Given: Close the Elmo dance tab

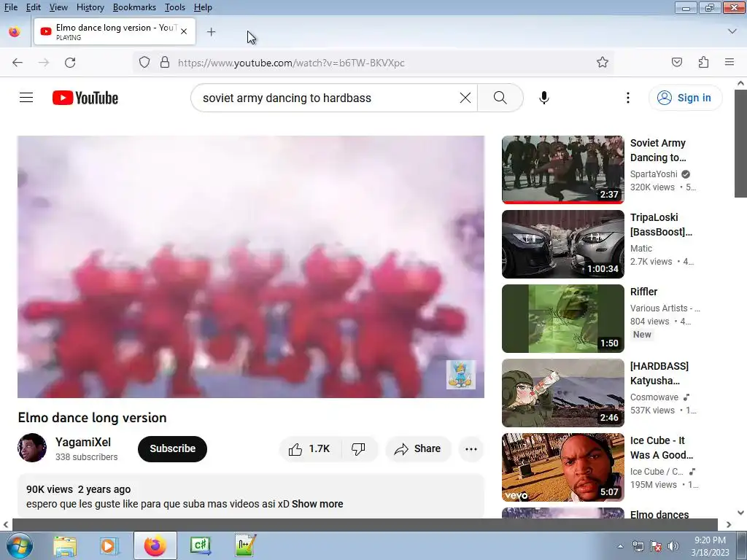Looking at the screenshot, I should click(x=184, y=31).
